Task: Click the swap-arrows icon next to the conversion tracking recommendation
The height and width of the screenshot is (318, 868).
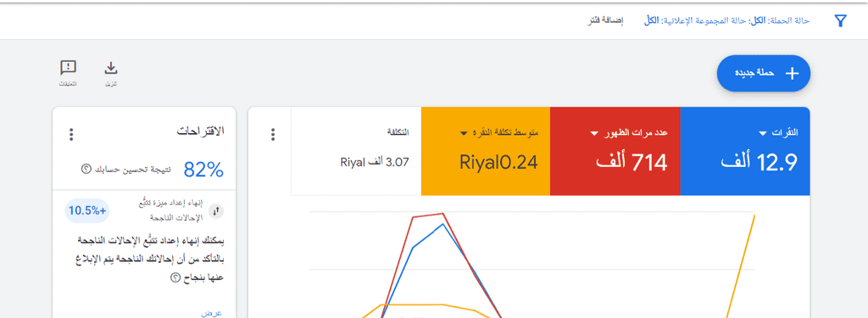Action: (x=216, y=210)
